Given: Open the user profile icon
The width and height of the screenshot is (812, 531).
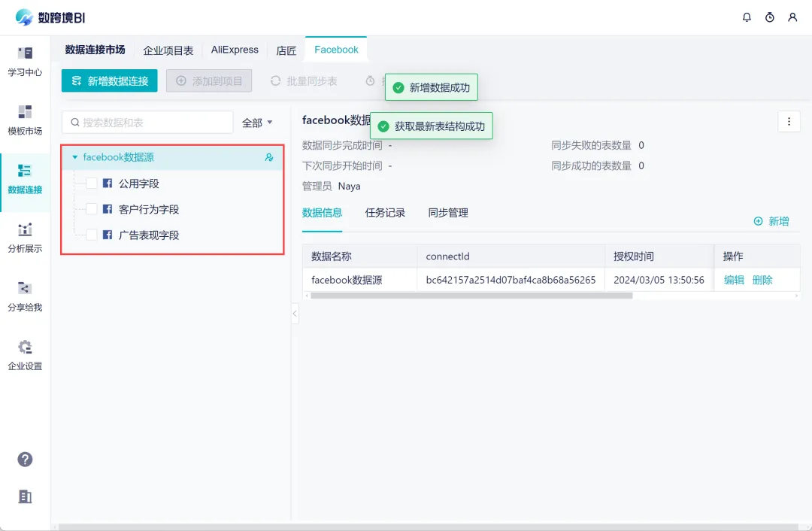Looking at the screenshot, I should pyautogui.click(x=792, y=17).
